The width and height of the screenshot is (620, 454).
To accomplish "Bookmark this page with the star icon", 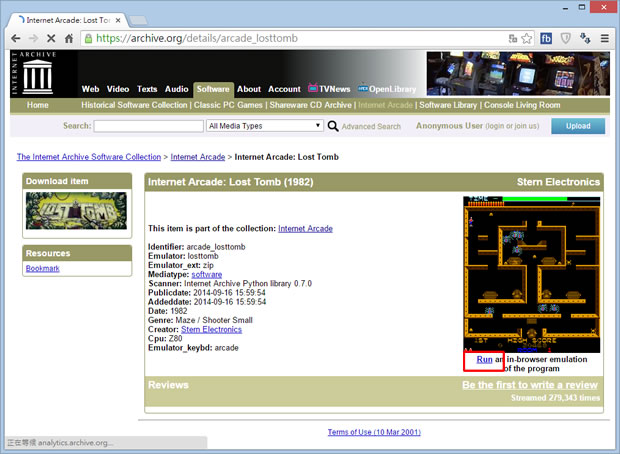I will click(x=526, y=38).
